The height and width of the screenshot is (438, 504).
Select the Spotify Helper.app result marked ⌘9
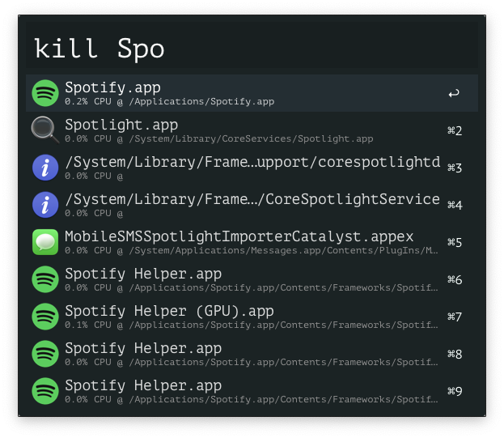[x=252, y=391]
